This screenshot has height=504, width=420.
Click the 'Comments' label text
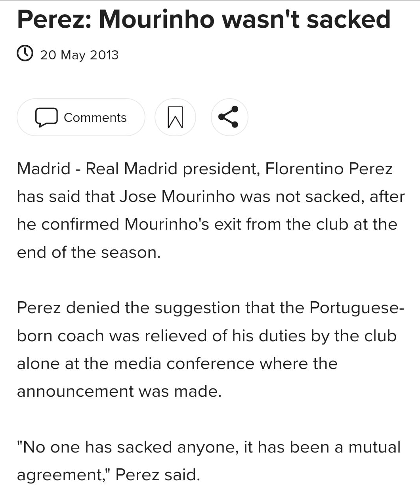tap(95, 118)
